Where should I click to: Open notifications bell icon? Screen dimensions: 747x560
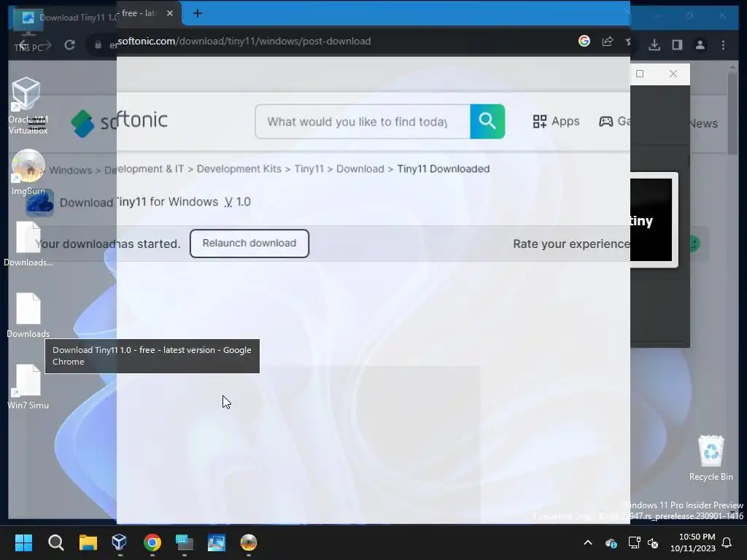727,542
